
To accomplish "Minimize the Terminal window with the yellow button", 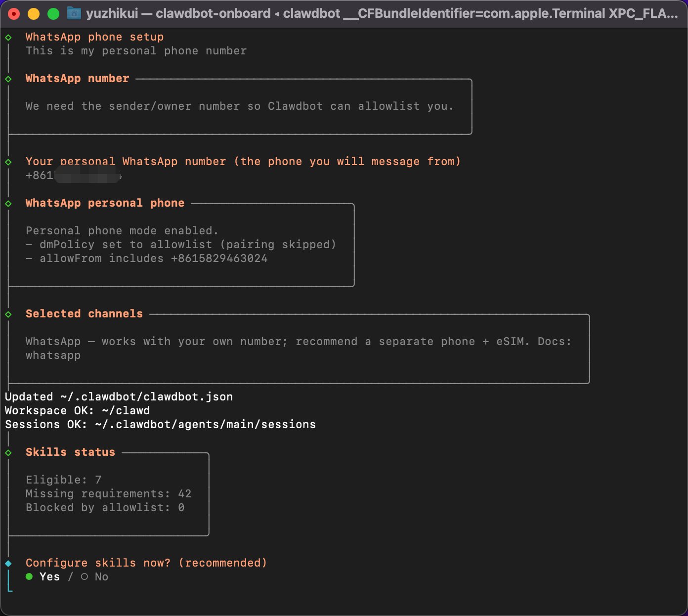I will click(x=34, y=14).
